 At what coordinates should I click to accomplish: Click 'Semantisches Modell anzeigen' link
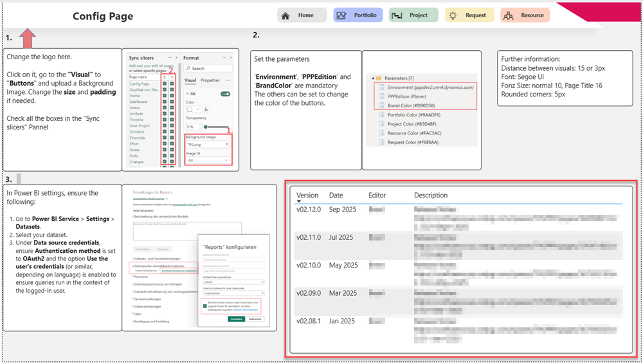click(149, 199)
